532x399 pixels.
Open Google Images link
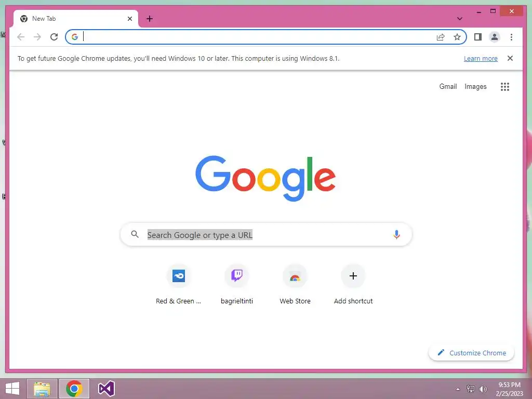[475, 87]
